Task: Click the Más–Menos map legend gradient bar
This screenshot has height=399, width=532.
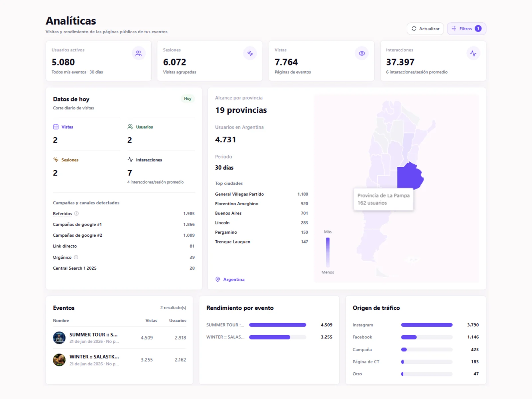Action: coord(328,252)
